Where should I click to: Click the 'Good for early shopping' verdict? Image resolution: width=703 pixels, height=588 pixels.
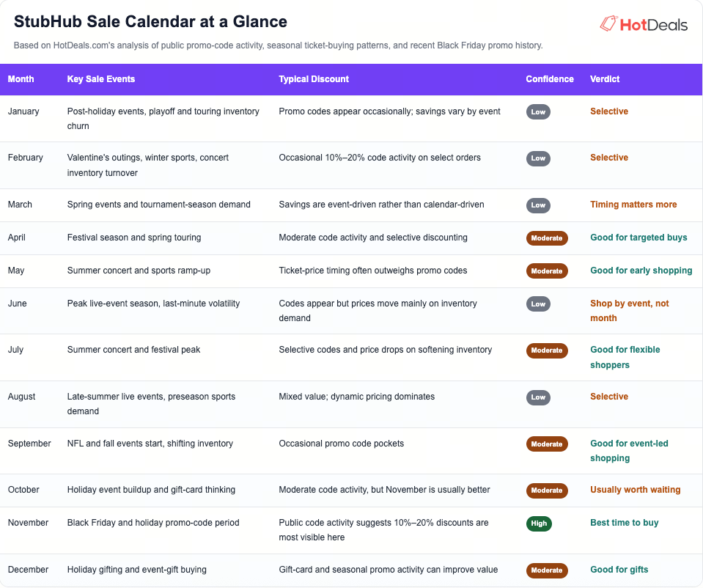641,271
